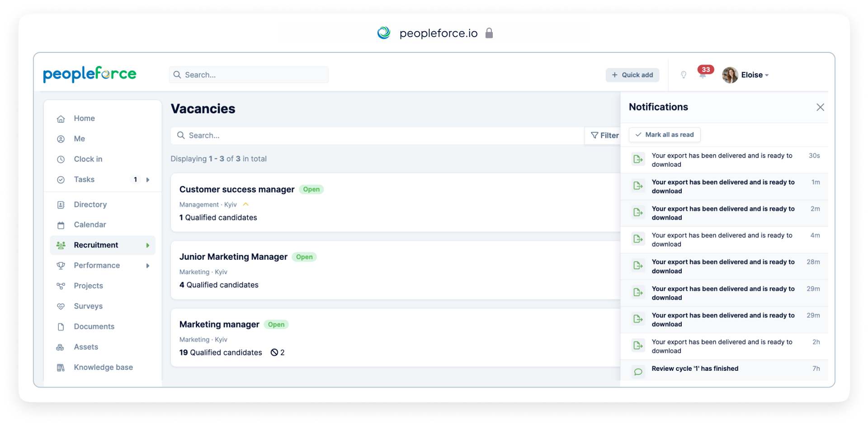
Task: Open export notification from 28m ago
Action: click(x=724, y=266)
